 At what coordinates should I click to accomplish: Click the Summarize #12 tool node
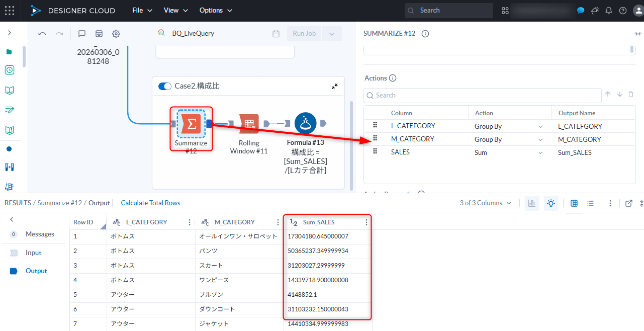191,124
